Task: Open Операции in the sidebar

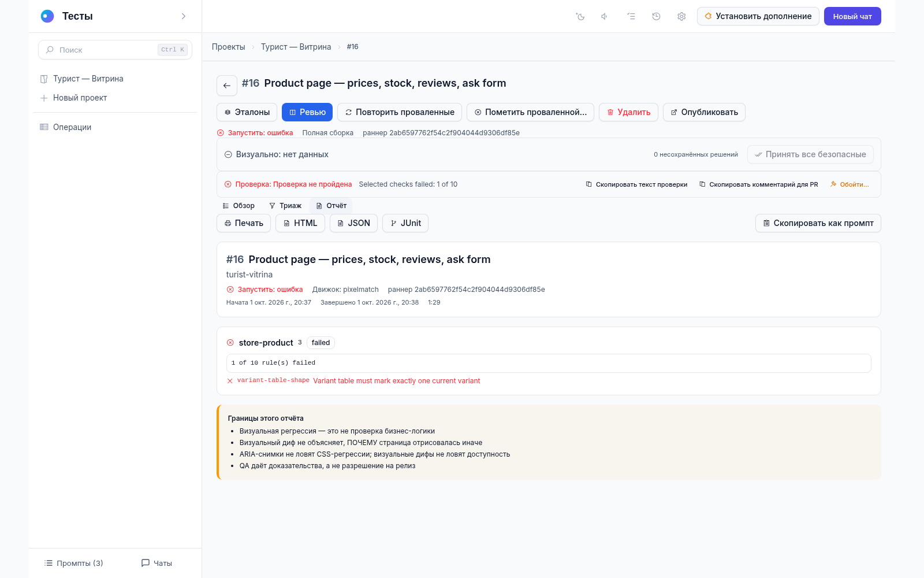Action: pyautogui.click(x=115, y=127)
